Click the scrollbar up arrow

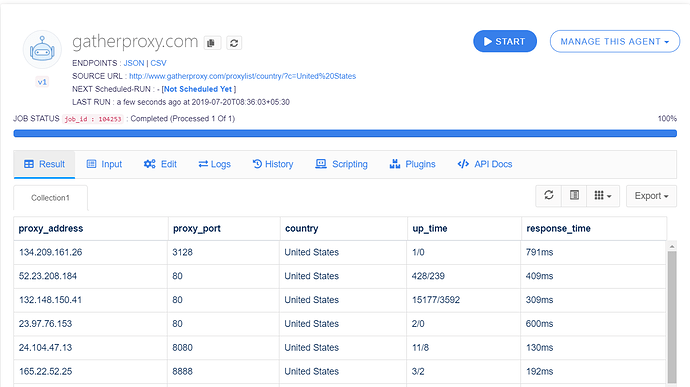(672, 246)
